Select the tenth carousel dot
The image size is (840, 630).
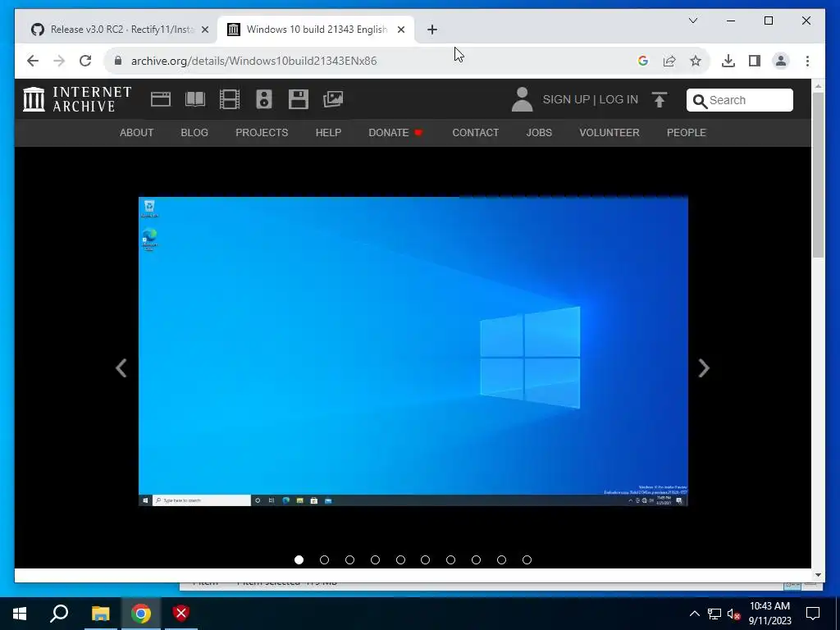click(527, 559)
